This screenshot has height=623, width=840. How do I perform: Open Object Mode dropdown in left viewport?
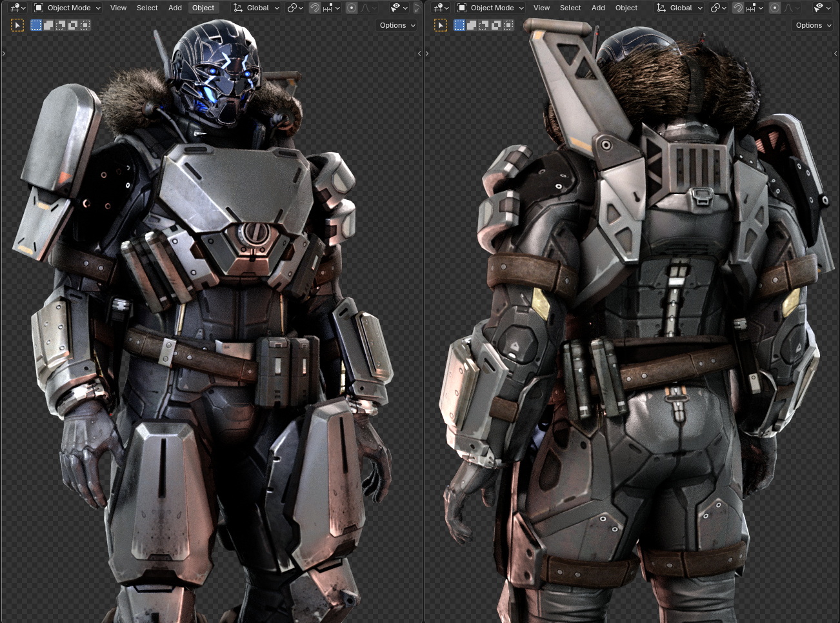[68, 8]
